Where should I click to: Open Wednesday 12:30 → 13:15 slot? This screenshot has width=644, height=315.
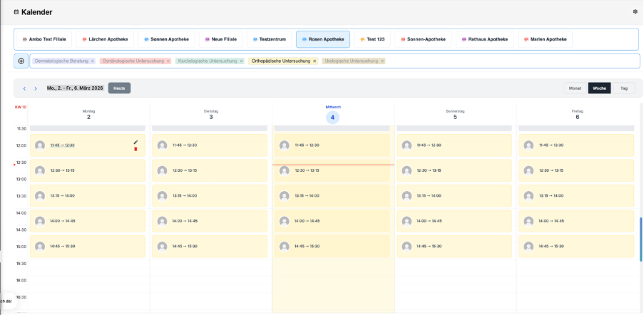332,170
